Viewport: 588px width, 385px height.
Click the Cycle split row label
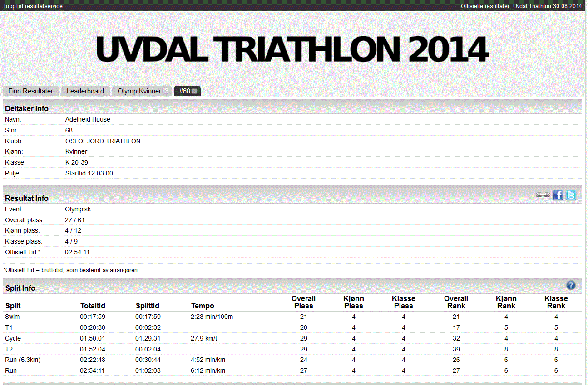click(x=13, y=338)
